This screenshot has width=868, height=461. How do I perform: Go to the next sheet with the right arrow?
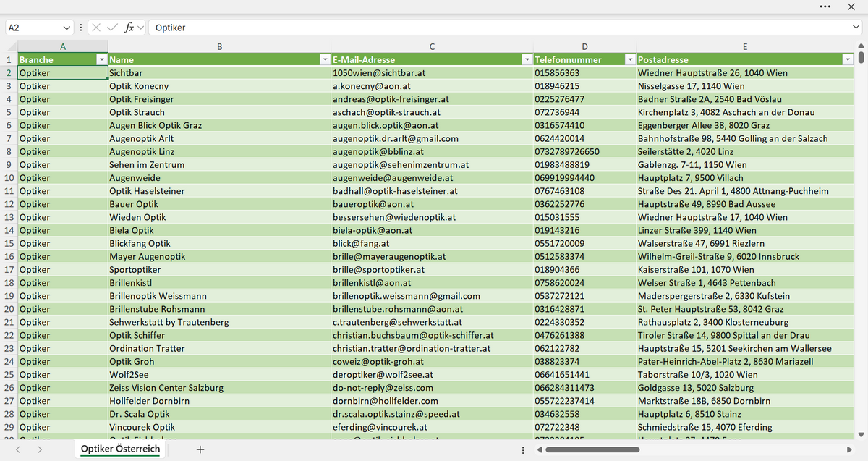pos(40,449)
